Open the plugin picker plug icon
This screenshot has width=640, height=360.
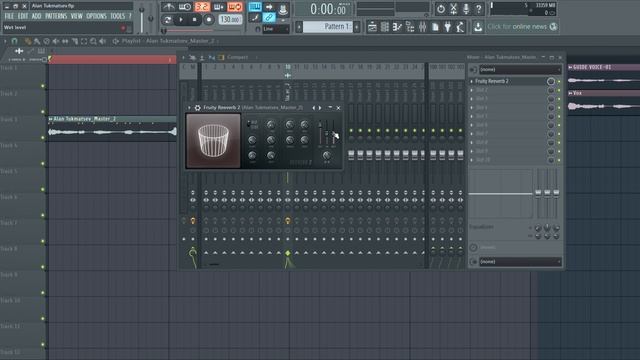[448, 27]
